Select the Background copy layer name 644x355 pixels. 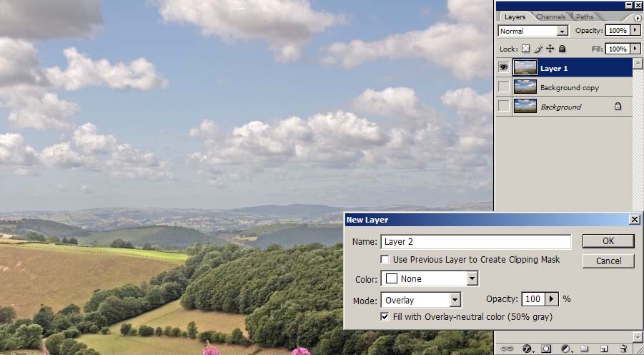pos(569,87)
